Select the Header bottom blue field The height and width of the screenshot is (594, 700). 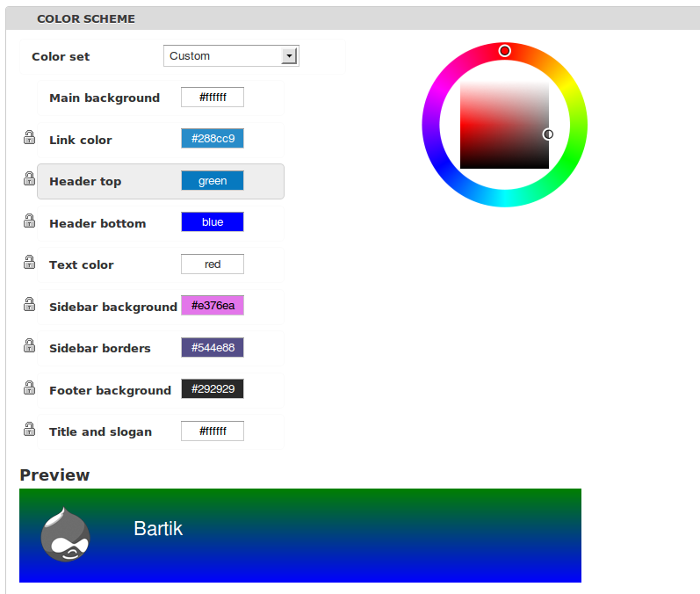point(213,222)
